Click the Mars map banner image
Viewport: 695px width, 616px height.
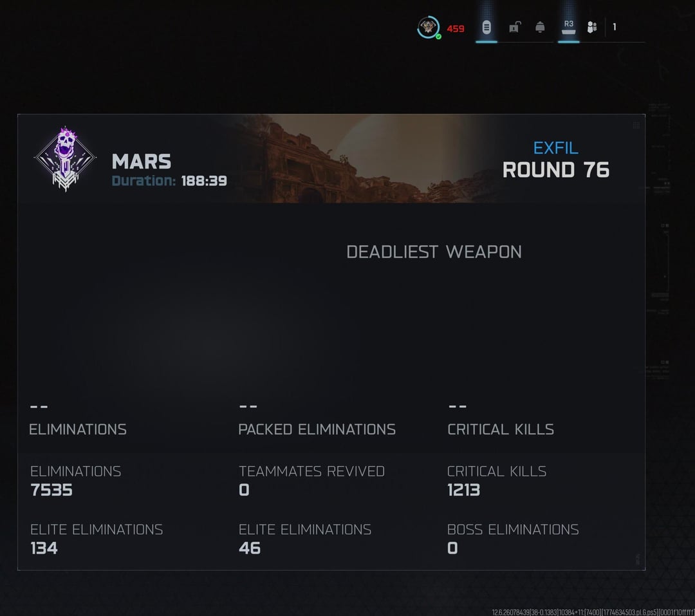[x=364, y=158]
